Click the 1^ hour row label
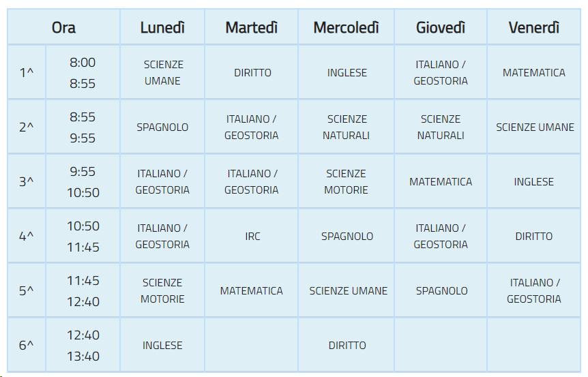The image size is (588, 377). point(27,72)
